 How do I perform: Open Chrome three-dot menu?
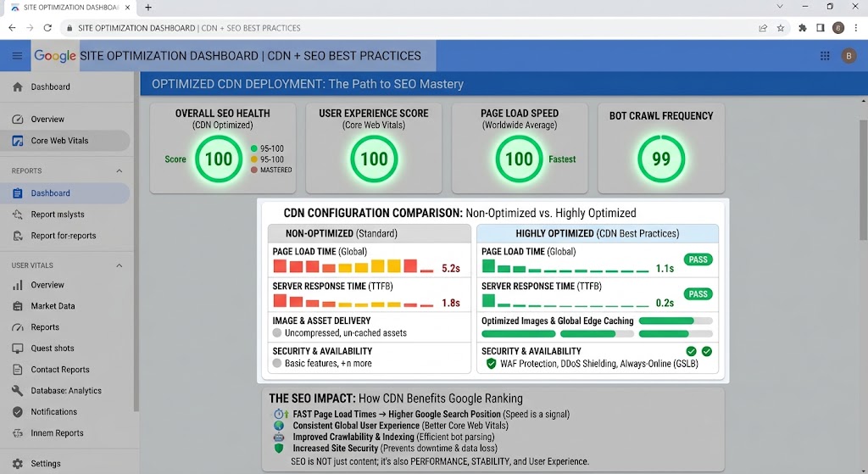pyautogui.click(x=856, y=28)
